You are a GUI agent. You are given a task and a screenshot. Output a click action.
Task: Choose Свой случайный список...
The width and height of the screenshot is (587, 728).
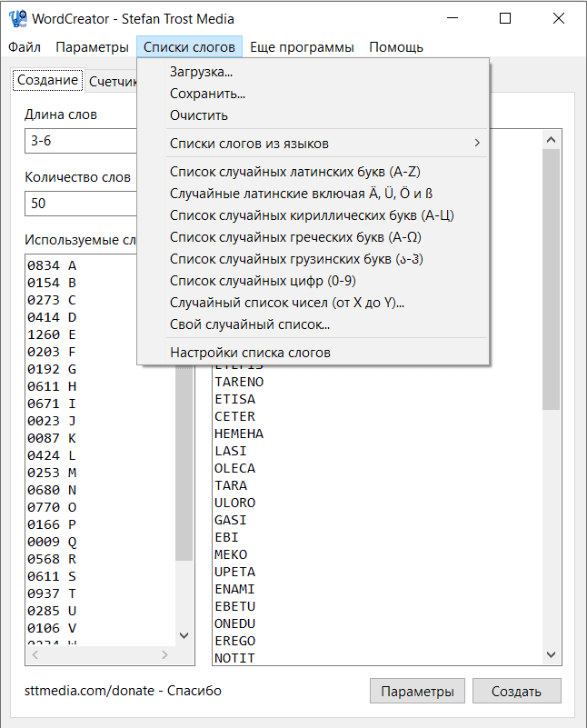coord(313,324)
